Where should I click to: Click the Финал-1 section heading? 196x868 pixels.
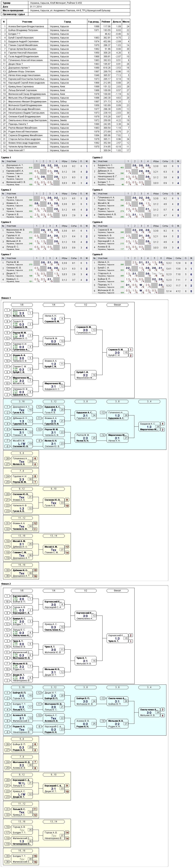[6, 298]
